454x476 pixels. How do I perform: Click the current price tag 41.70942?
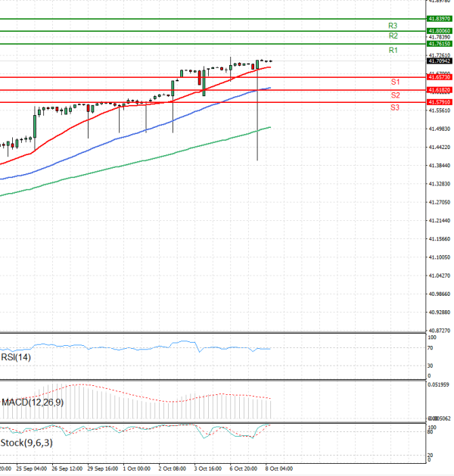click(439, 61)
